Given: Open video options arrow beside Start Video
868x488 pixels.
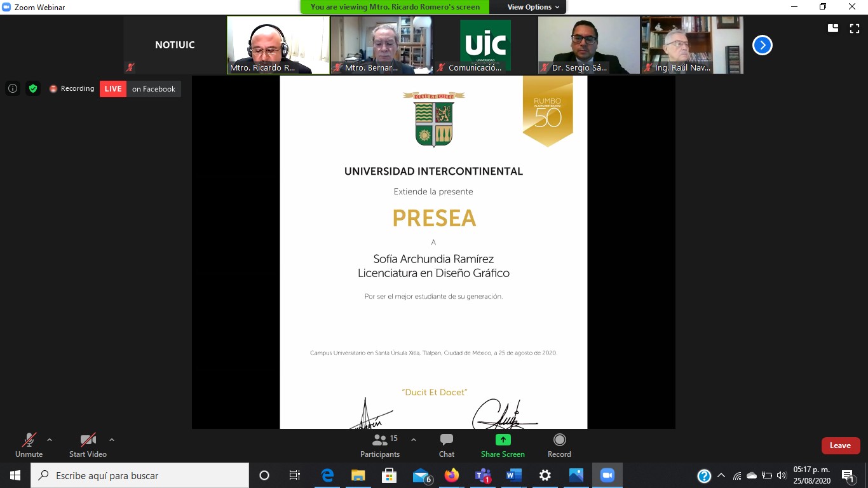Looking at the screenshot, I should click(x=112, y=440).
